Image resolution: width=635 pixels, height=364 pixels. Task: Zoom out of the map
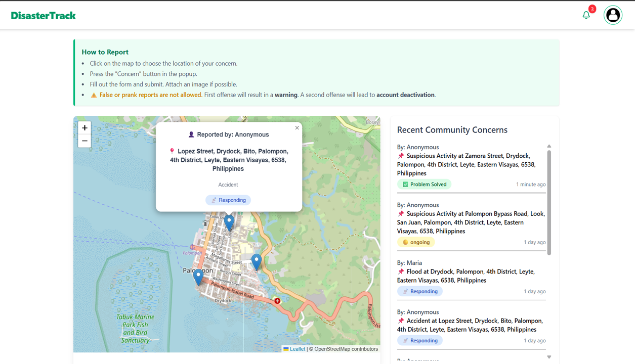84,141
